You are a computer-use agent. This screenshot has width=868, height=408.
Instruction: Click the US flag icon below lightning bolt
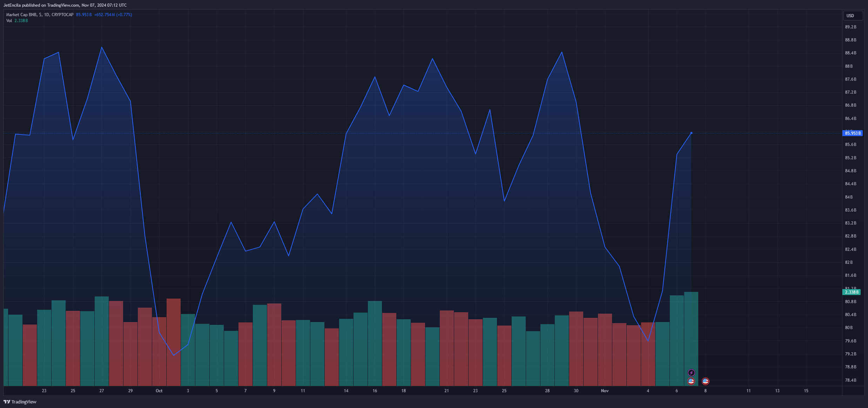[x=691, y=381]
